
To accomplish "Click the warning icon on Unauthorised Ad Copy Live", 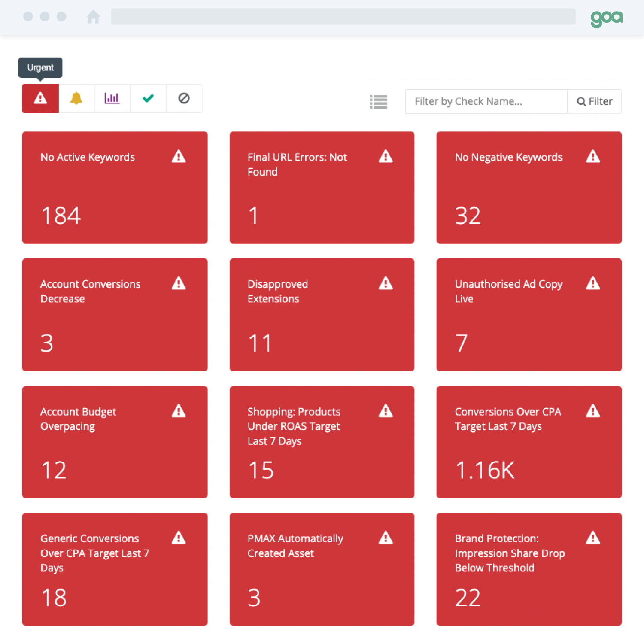I will (593, 283).
